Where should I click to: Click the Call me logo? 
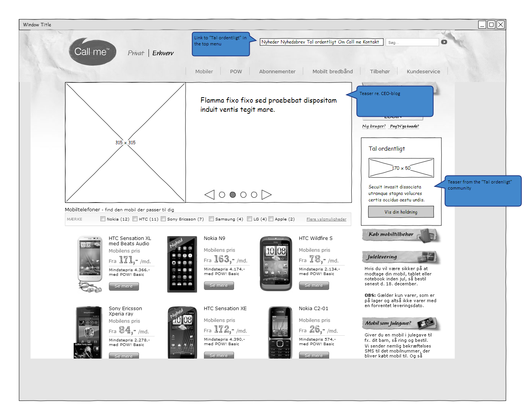pyautogui.click(x=93, y=51)
